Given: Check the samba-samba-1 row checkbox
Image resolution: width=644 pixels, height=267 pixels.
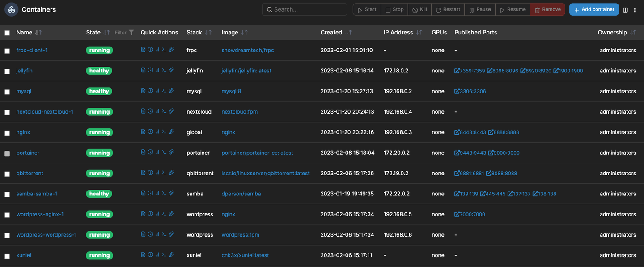Looking at the screenshot, I should (7, 195).
